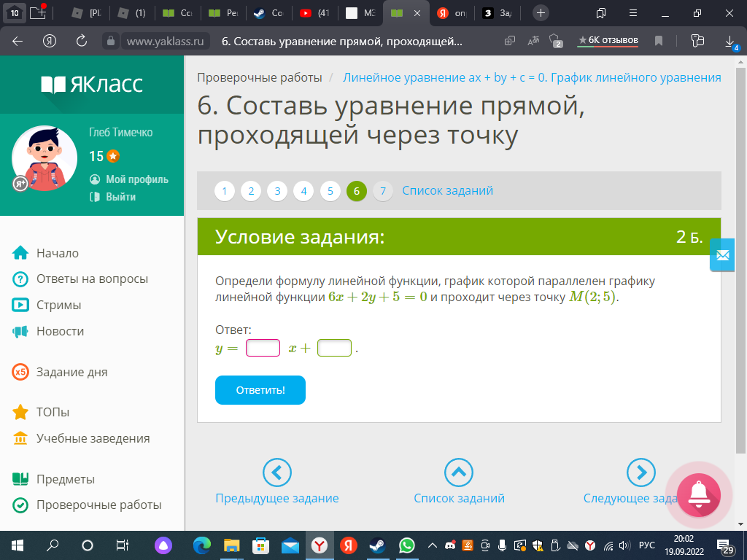Open the notification center with badge 29
This screenshot has width=747, height=560.
pos(725,546)
